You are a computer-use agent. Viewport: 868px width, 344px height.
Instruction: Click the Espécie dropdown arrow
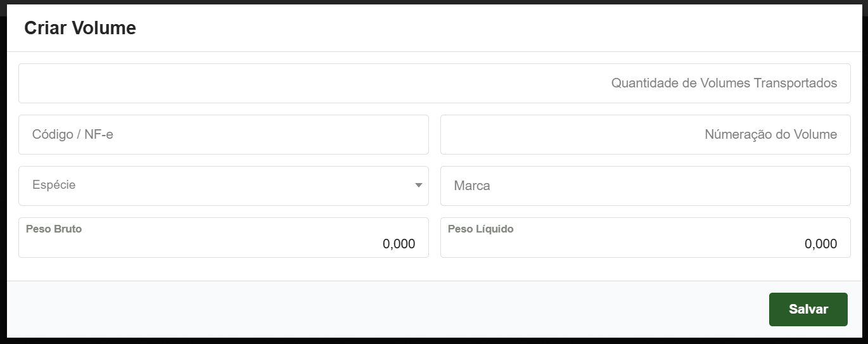pos(418,186)
